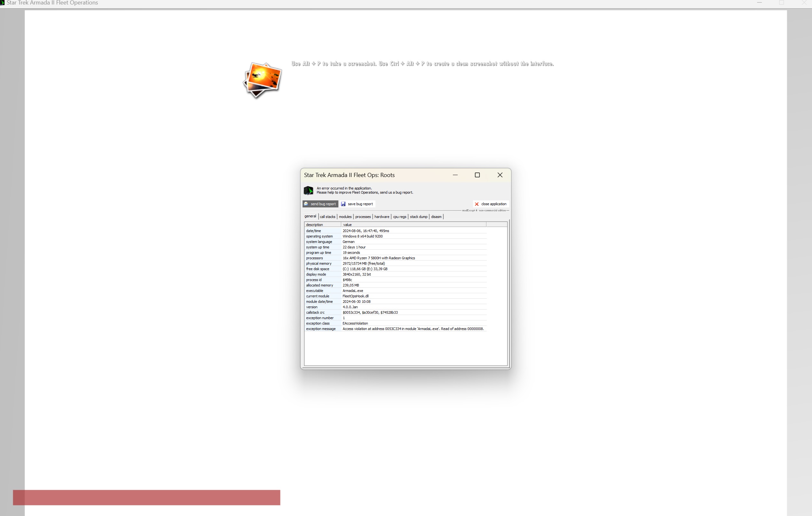Click the Alt + P screenshot hint text
Image resolution: width=812 pixels, height=516 pixels.
(x=422, y=64)
